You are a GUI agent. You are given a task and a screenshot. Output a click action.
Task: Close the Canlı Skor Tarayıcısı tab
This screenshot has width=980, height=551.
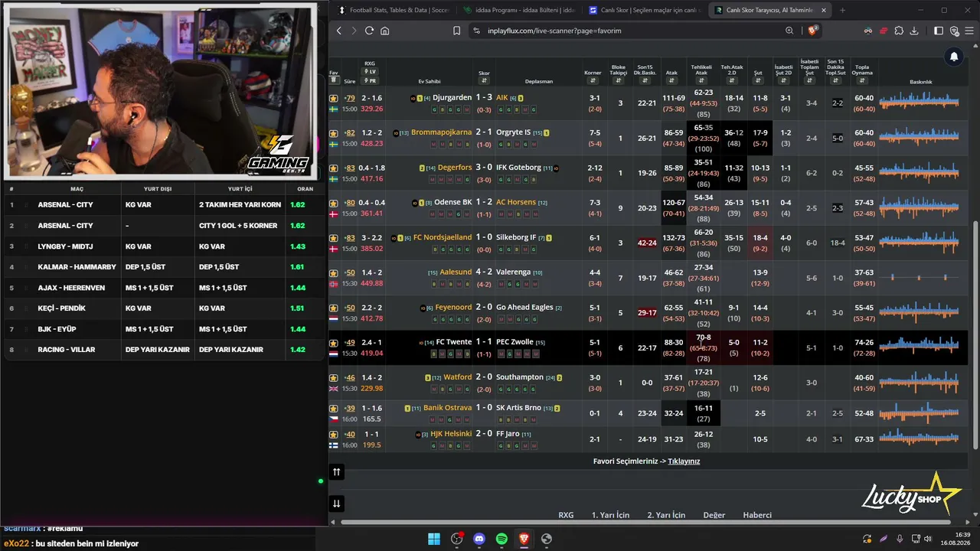click(x=824, y=11)
